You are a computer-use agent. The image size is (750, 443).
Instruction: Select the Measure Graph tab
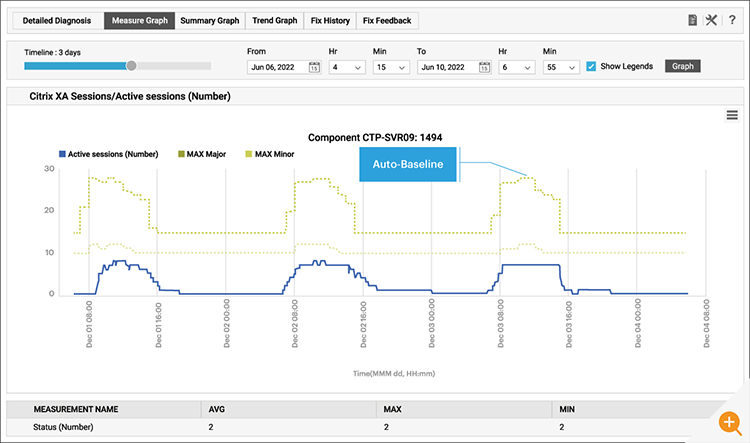(x=140, y=21)
